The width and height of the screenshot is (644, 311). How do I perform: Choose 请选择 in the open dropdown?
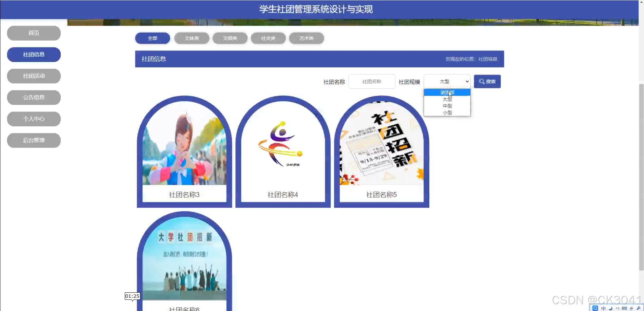447,92
